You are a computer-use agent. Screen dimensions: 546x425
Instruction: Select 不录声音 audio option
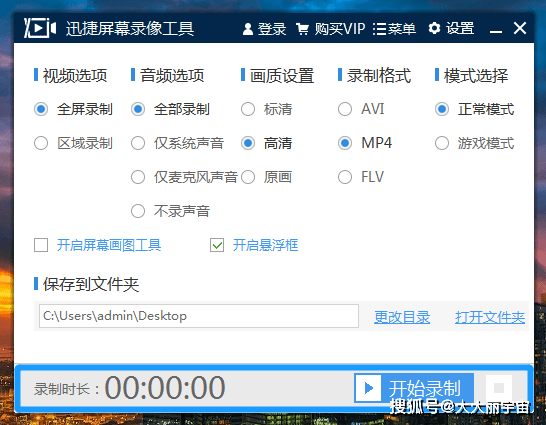pyautogui.click(x=138, y=211)
